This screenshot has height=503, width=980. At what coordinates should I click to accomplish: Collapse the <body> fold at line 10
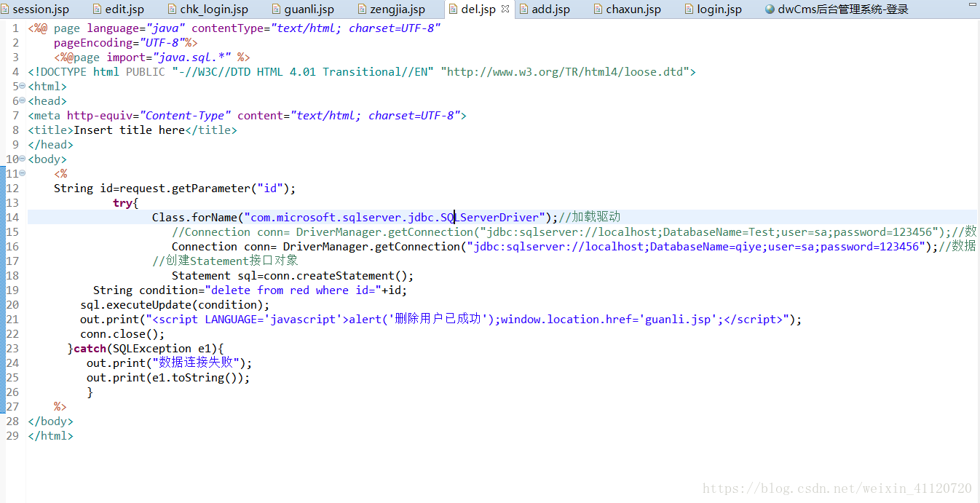click(22, 159)
